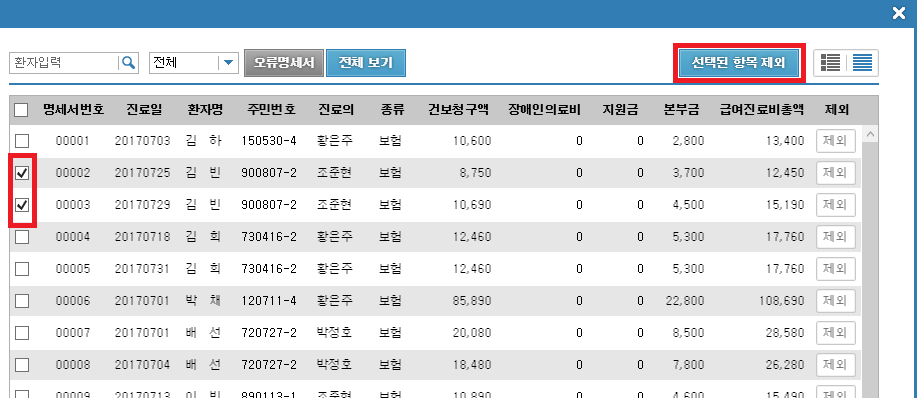Click the 급여진료비총액 column header
Viewport: 917px width, 398px height.
click(762, 109)
